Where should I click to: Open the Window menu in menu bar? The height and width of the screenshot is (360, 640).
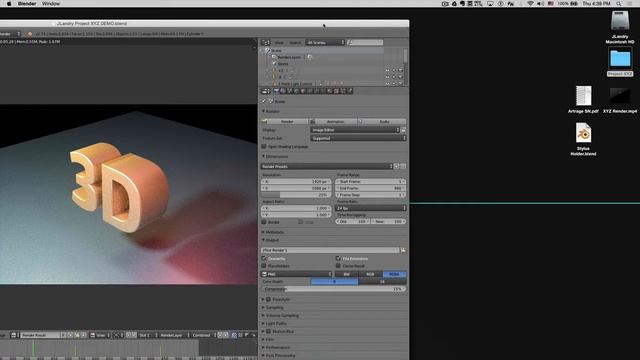(51, 4)
